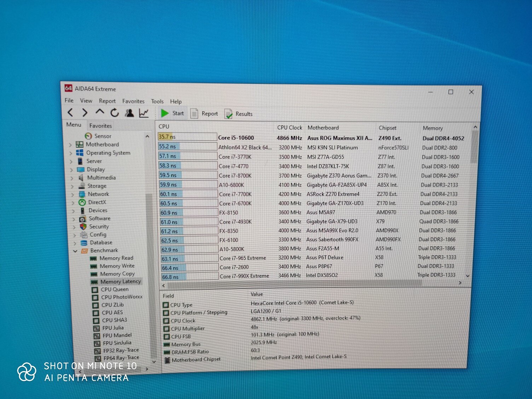Select the Software icon in tree
Screen dimensions: 532x399
(82, 219)
